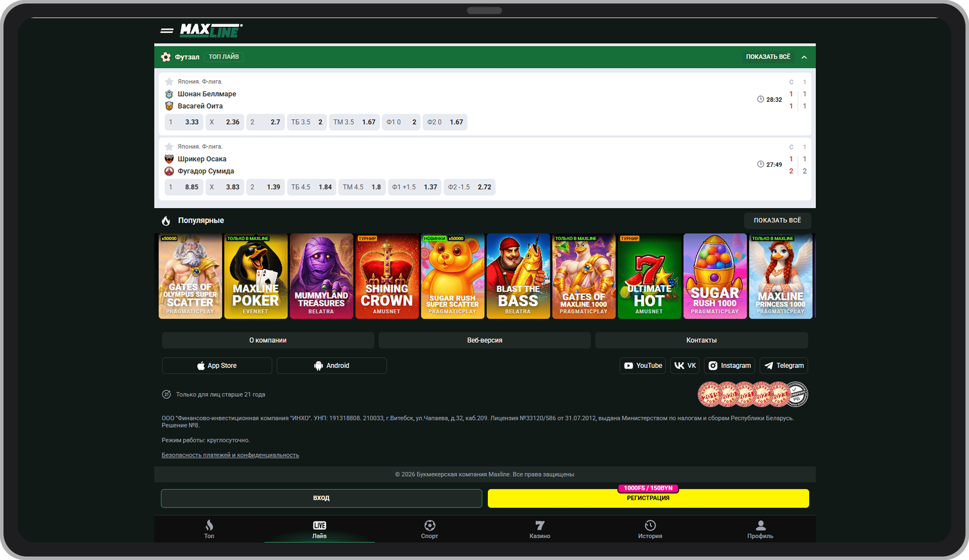
Task: Launch Sugar Rush 1000 slot
Action: (x=715, y=276)
